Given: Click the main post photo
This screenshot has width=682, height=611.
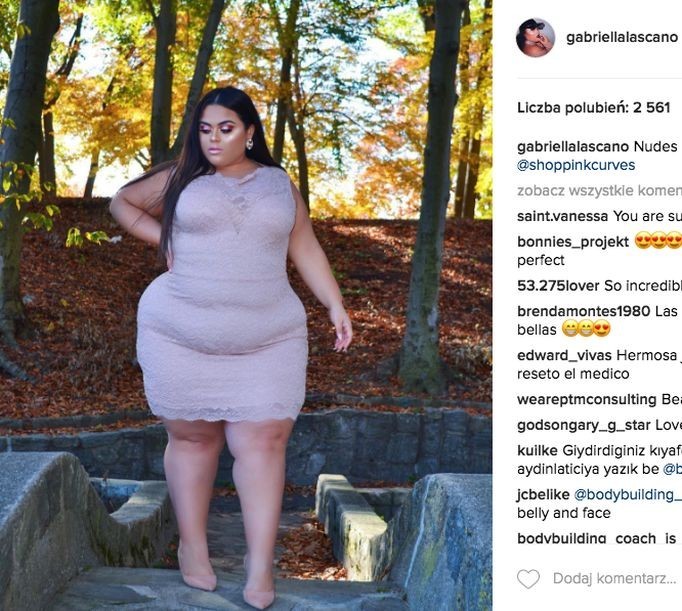Looking at the screenshot, I should tap(246, 305).
